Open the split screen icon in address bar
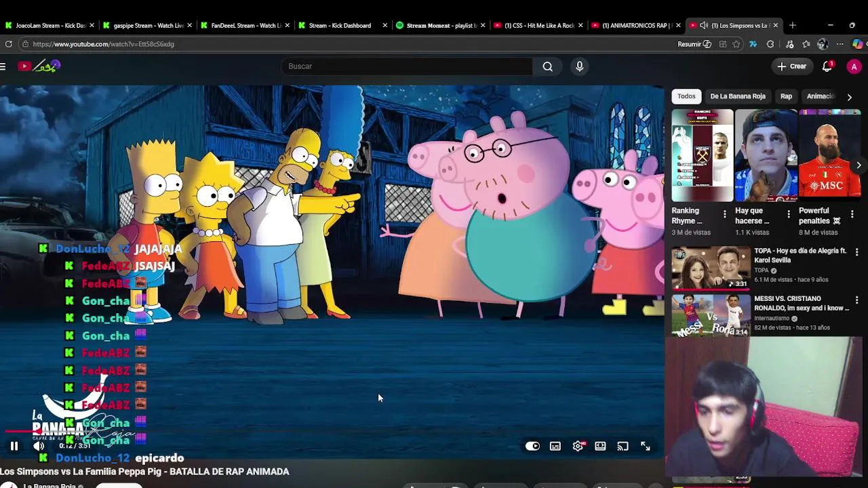This screenshot has height=488, width=868. pyautogui.click(x=723, y=44)
